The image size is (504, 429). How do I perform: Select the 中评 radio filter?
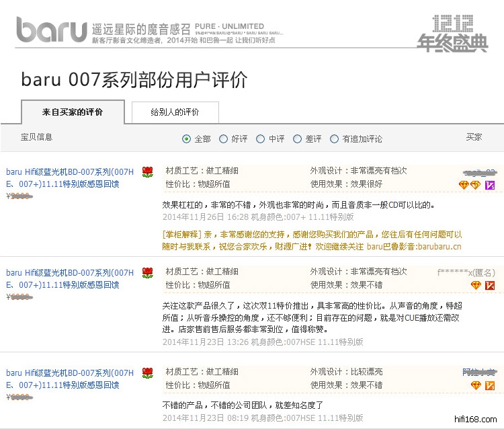(x=261, y=139)
